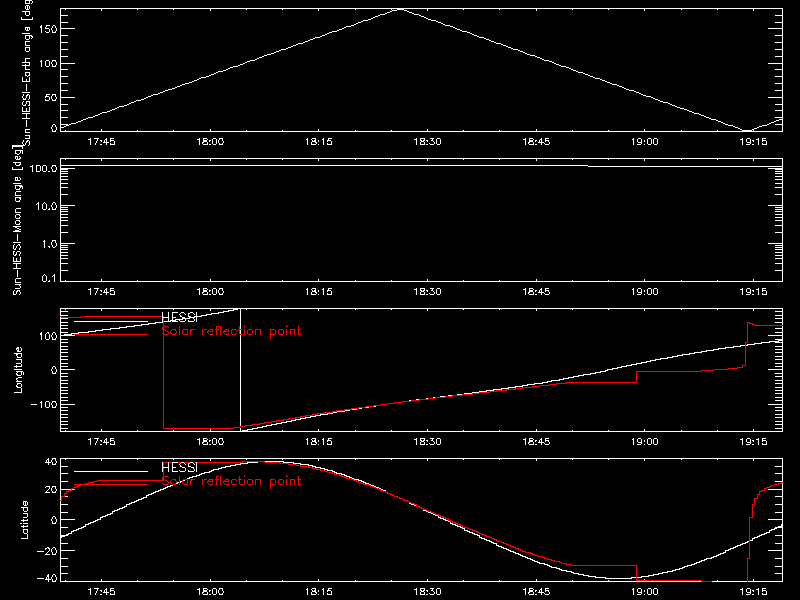Click 18:45 label under Moon angle plot
Viewport: 800px width, 600px height.
click(x=536, y=292)
